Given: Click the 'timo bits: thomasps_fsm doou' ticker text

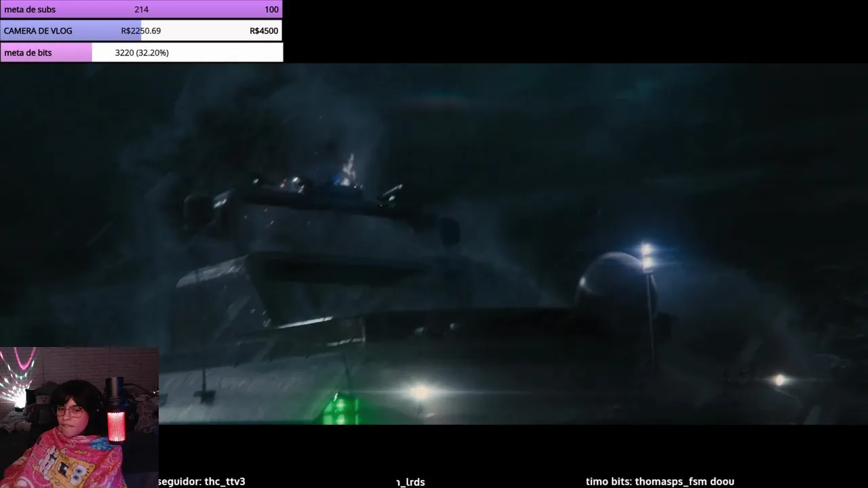Looking at the screenshot, I should [x=660, y=482].
